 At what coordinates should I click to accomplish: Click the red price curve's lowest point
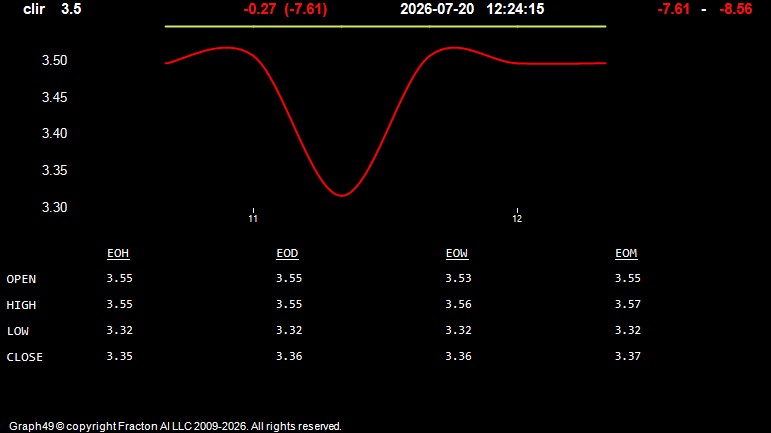(342, 196)
